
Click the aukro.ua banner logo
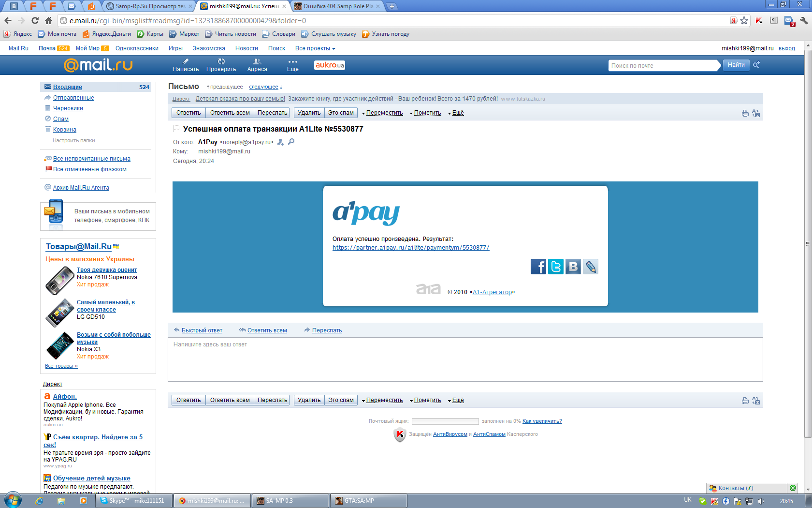(x=330, y=65)
